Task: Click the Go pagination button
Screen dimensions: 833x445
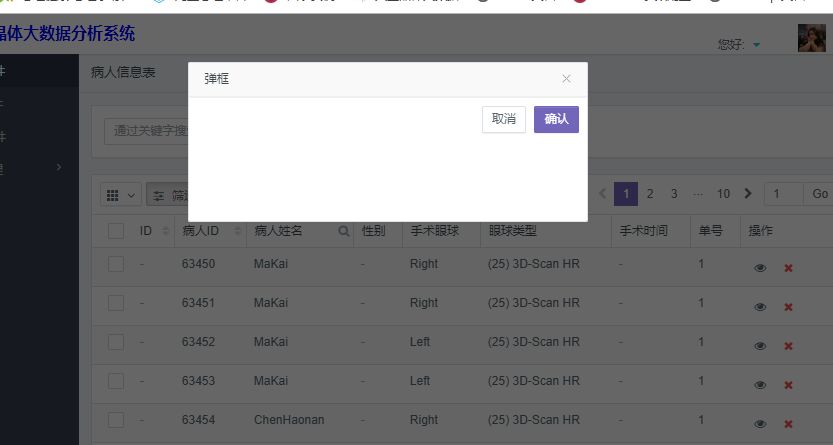Action: pos(819,194)
